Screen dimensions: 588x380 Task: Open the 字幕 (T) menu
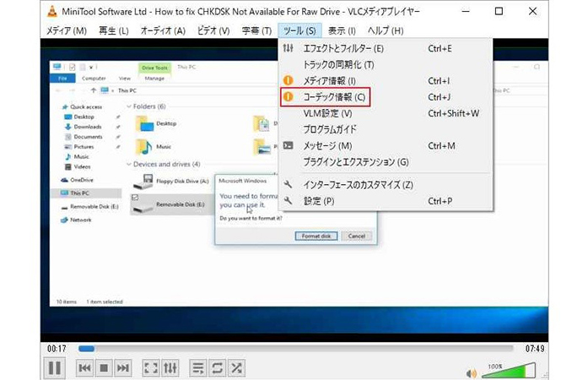coord(256,30)
